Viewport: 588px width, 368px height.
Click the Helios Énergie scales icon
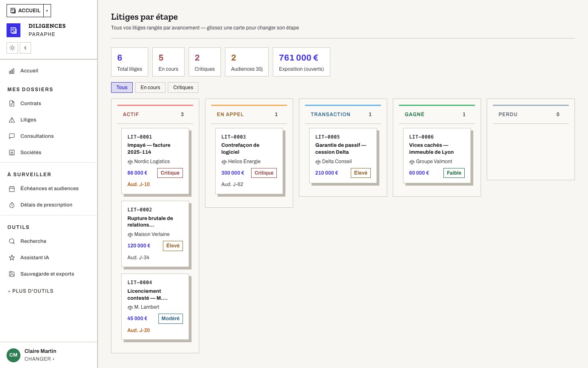tap(224, 162)
